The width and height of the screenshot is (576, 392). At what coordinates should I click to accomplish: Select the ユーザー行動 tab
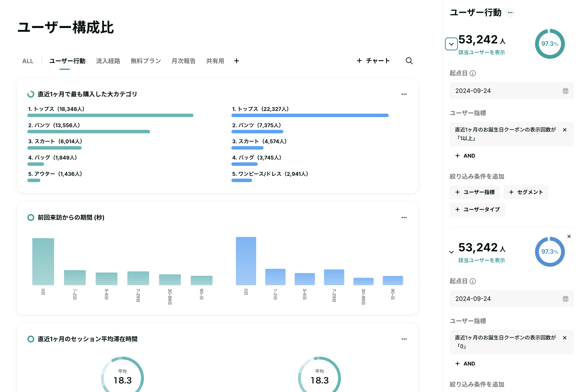pos(67,61)
